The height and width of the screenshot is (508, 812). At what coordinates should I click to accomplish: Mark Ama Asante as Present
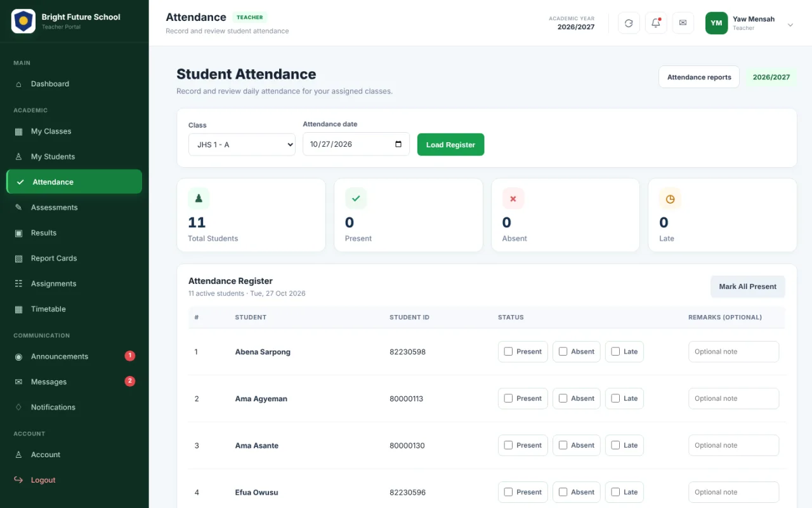[x=523, y=446]
